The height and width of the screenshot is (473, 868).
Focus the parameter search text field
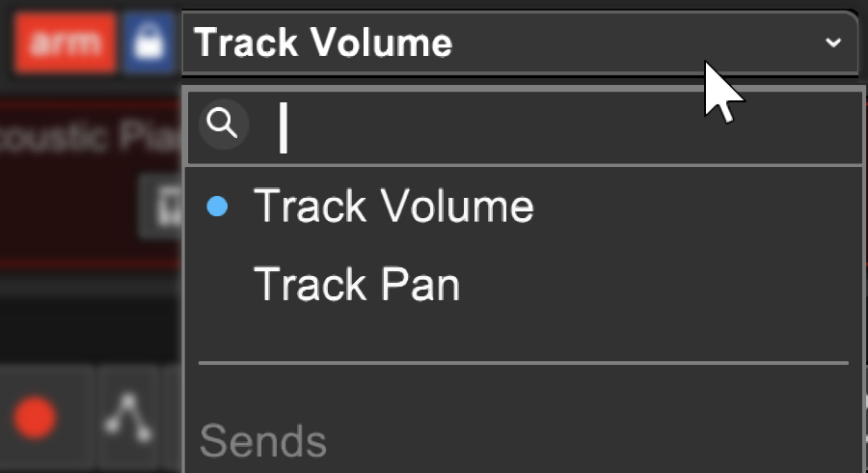[559, 127]
